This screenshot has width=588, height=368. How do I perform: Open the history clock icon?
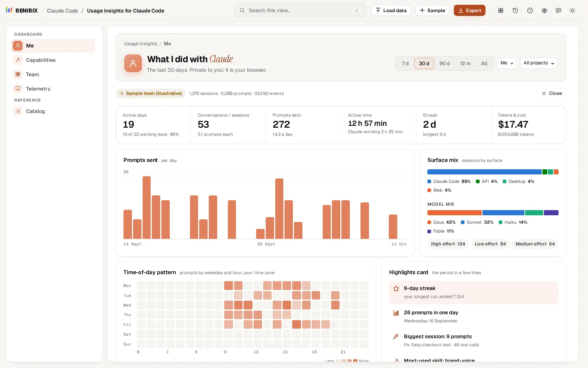(515, 11)
